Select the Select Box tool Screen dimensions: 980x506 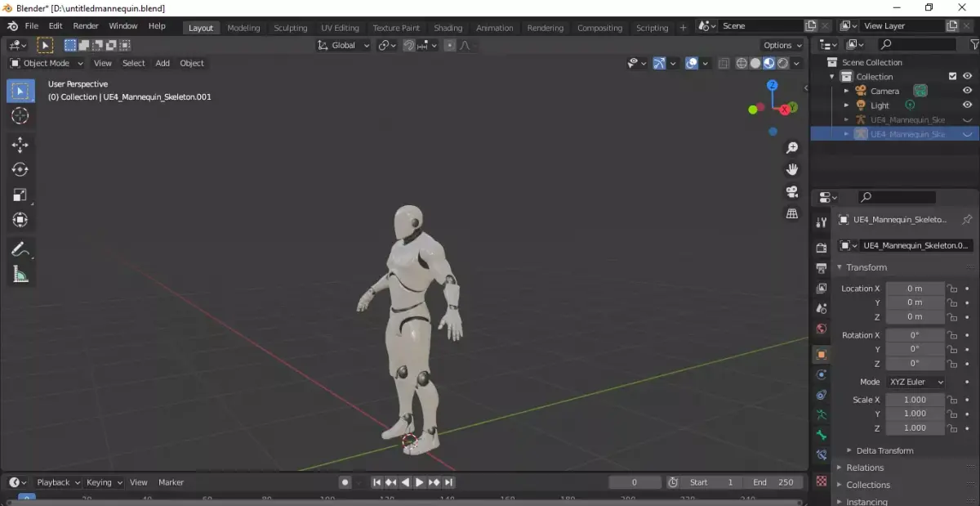point(20,91)
